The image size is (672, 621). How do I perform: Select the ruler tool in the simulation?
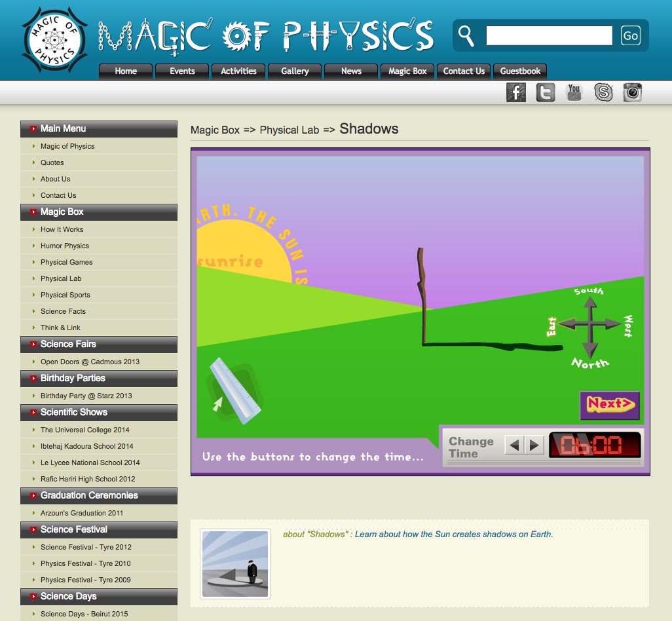pyautogui.click(x=234, y=391)
